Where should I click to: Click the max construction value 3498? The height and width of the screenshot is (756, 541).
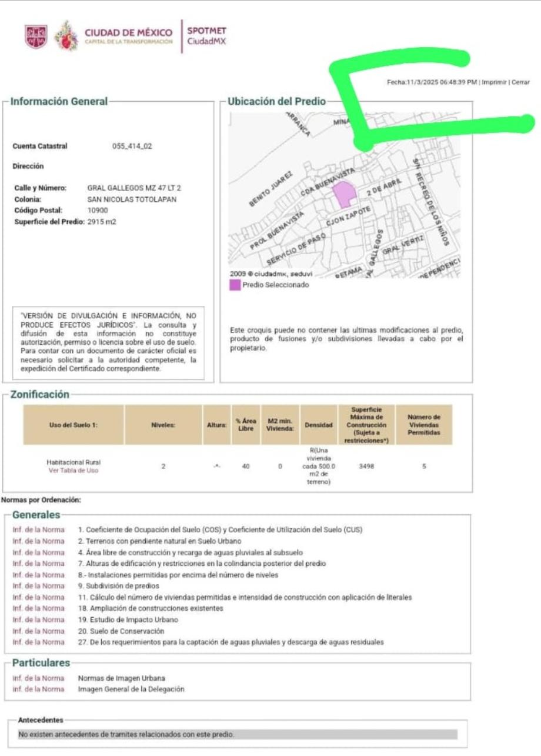366,466
